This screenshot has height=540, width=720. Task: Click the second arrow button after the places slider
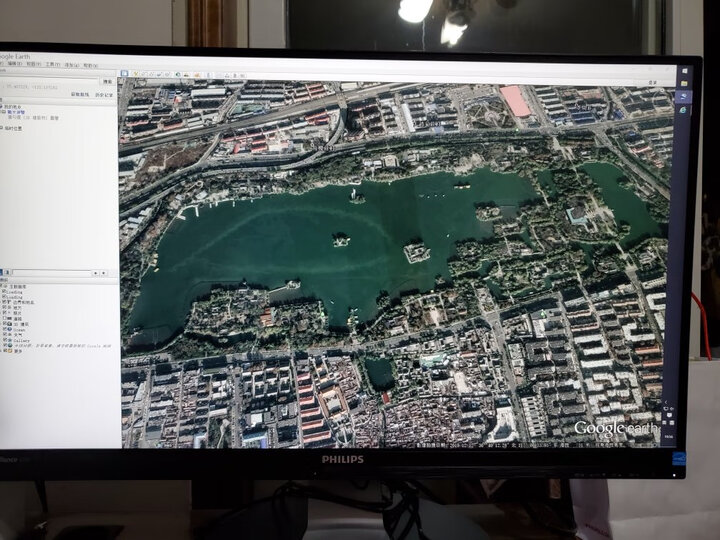(x=103, y=273)
